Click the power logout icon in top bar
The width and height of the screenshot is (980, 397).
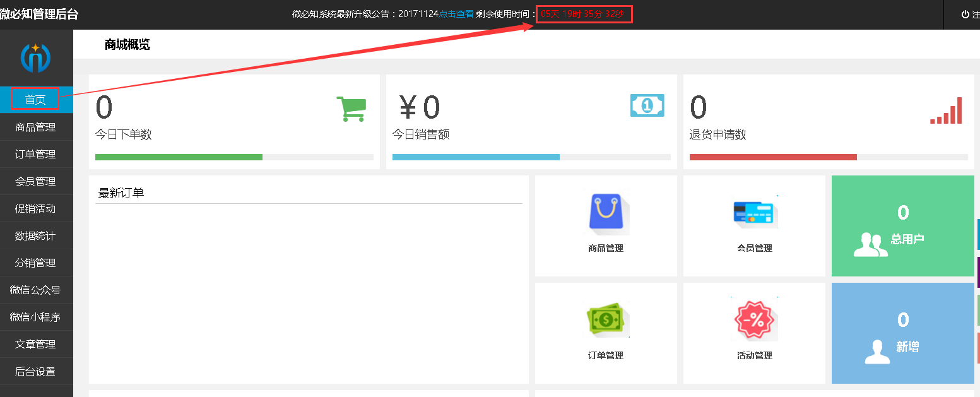(965, 15)
